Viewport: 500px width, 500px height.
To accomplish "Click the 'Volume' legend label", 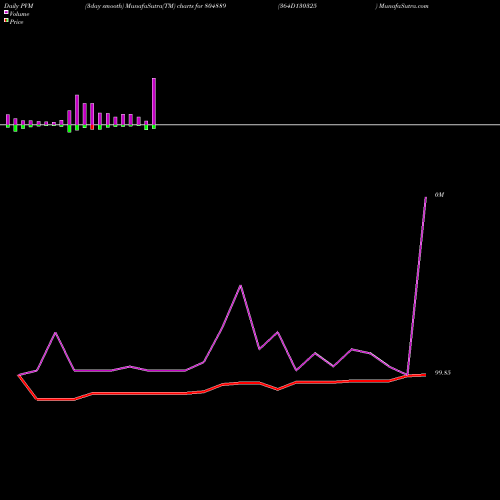I will click(19, 14).
